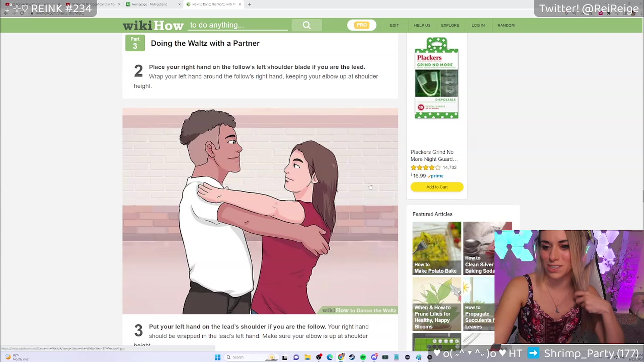Open Spotify from taskbar

[x=363, y=357]
